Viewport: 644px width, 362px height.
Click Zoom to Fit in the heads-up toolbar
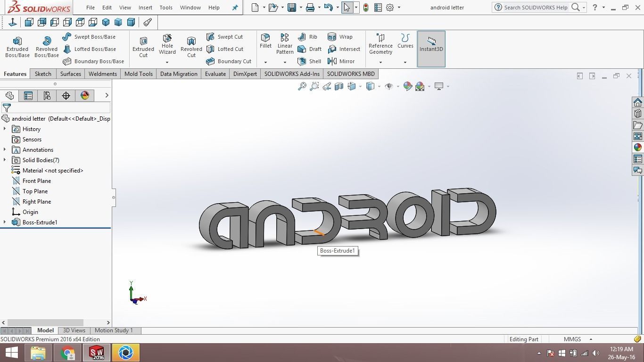pyautogui.click(x=302, y=86)
